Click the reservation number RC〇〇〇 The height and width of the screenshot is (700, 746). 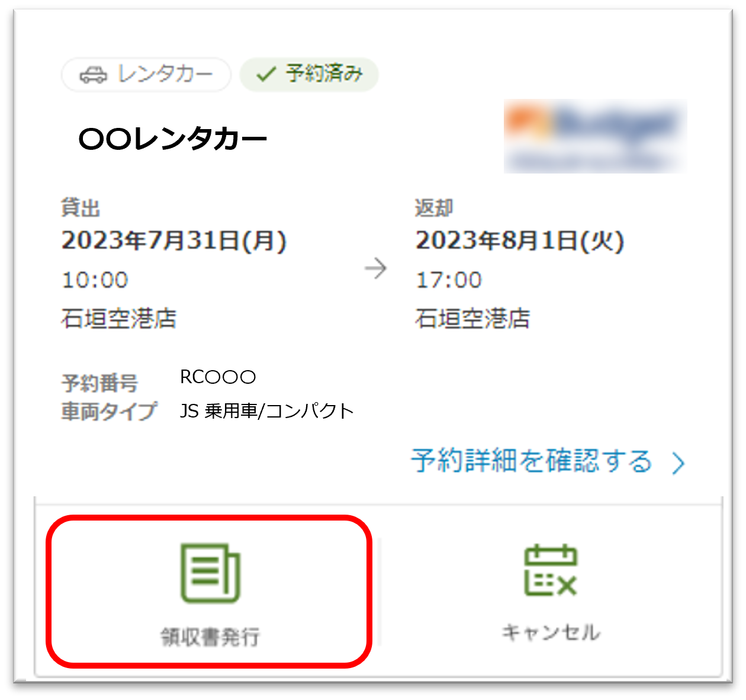[x=217, y=377]
